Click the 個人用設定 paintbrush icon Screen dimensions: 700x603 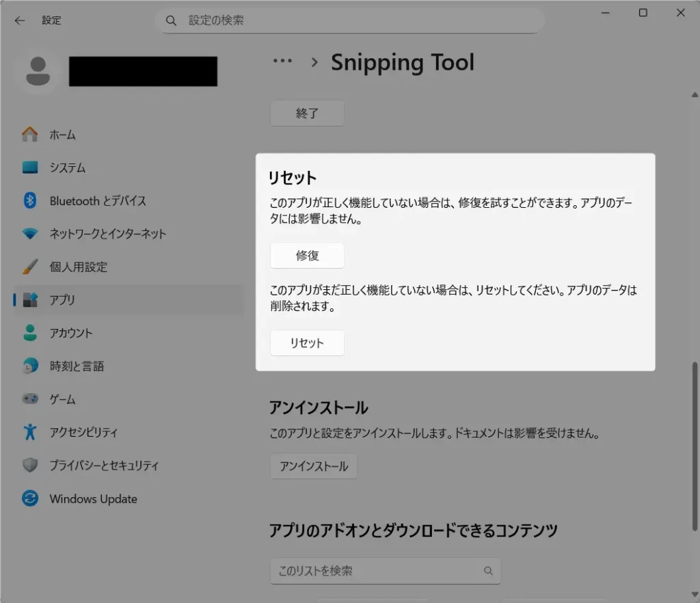[30, 267]
